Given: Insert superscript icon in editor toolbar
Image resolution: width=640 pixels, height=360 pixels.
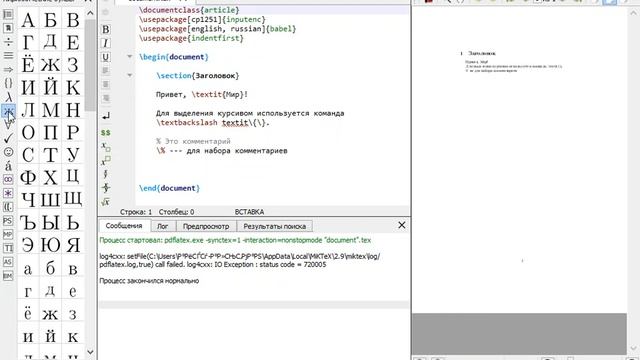Looking at the screenshot, I should [x=106, y=160].
